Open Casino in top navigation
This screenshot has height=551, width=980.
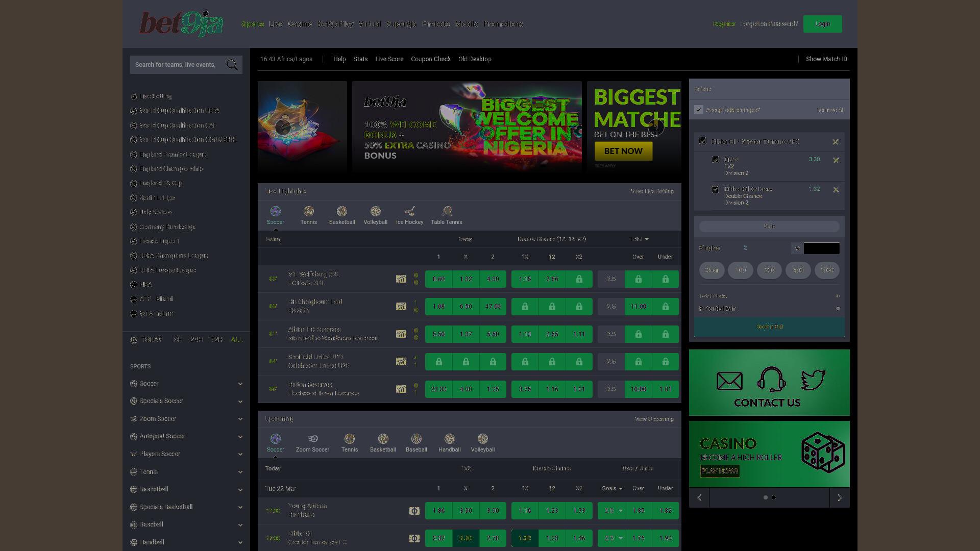300,24
